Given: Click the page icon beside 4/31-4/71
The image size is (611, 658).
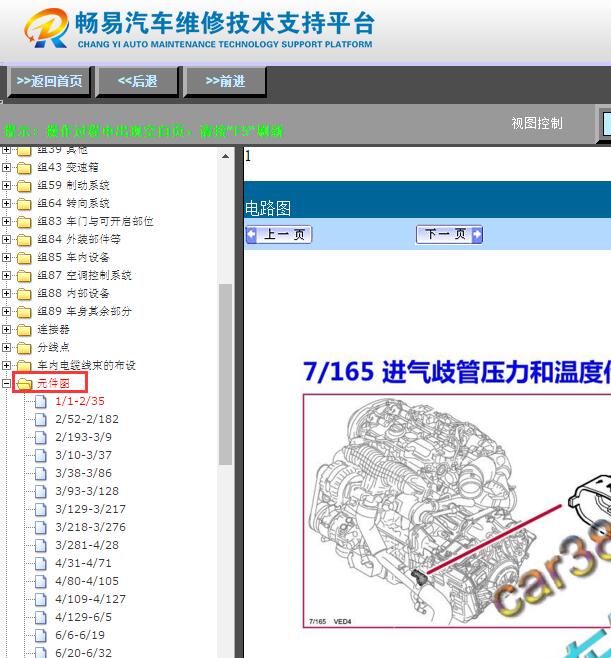Looking at the screenshot, I should click(41, 564).
